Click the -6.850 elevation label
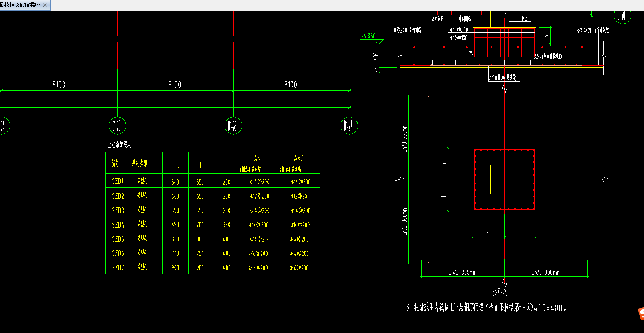This screenshot has height=333, width=644. pyautogui.click(x=369, y=36)
